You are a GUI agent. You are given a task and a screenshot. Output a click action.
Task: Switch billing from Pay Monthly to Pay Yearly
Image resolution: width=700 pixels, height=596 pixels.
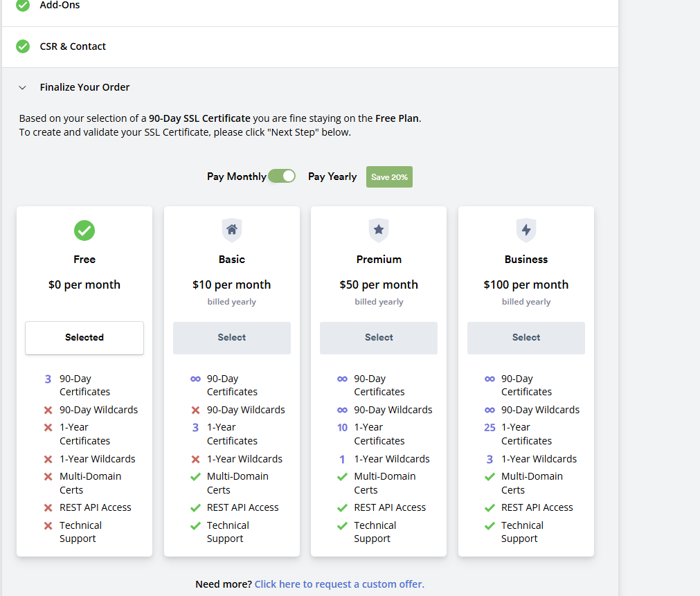[x=282, y=176]
